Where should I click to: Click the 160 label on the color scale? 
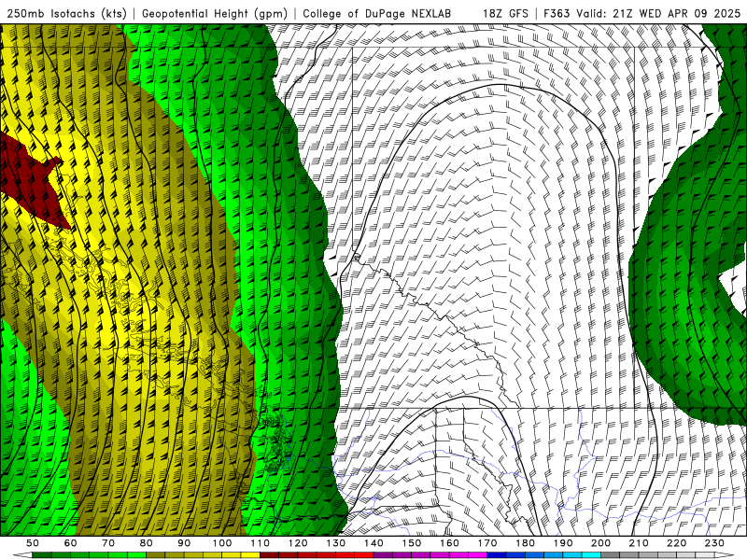[449, 543]
